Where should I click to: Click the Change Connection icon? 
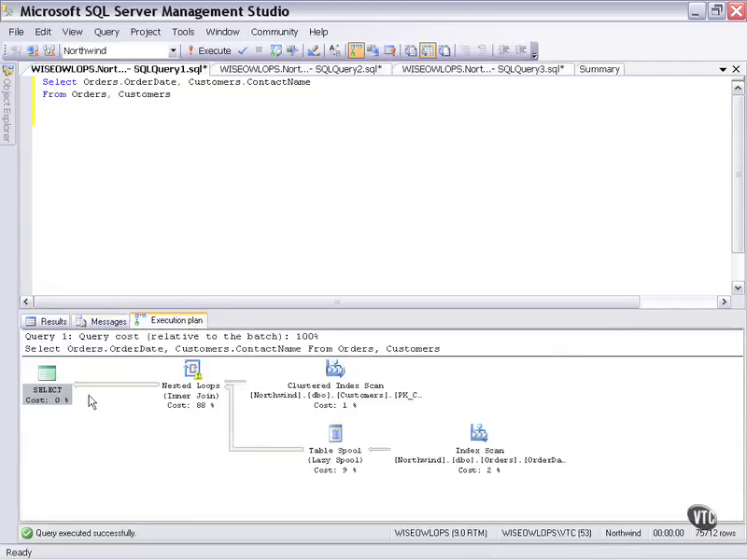[49, 50]
